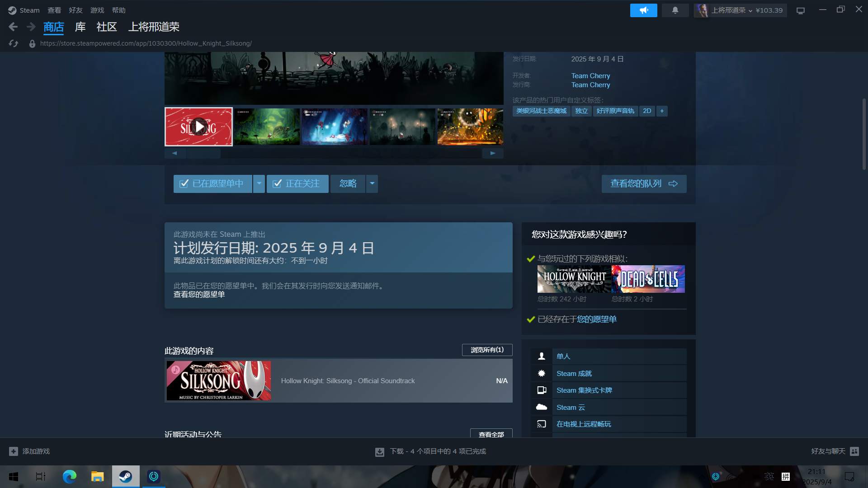This screenshot has width=868, height=488.
Task: Click the padlock icon beside the URL
Action: click(32, 44)
